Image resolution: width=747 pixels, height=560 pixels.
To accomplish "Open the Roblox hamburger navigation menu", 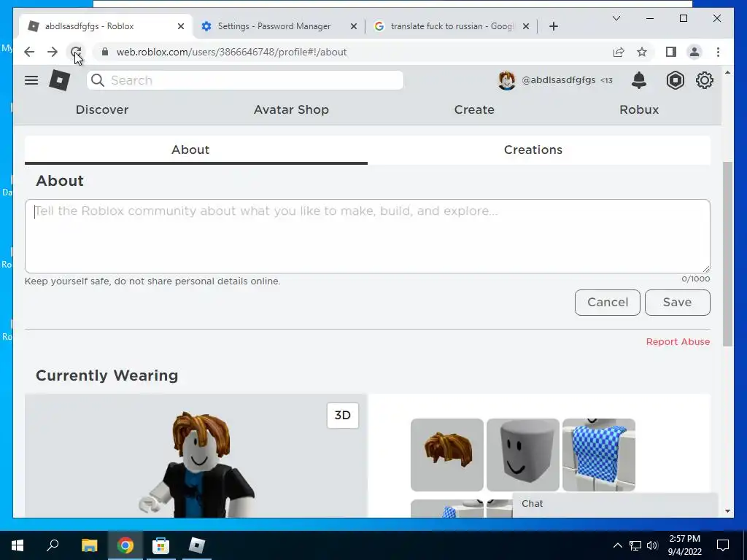I will 31,80.
